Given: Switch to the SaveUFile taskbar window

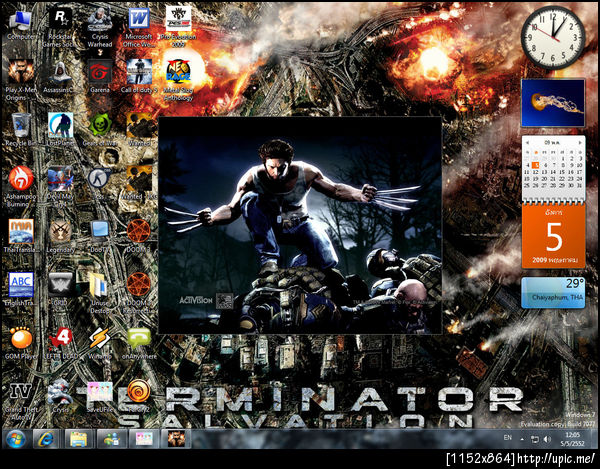Looking at the screenshot, I should point(143,439).
